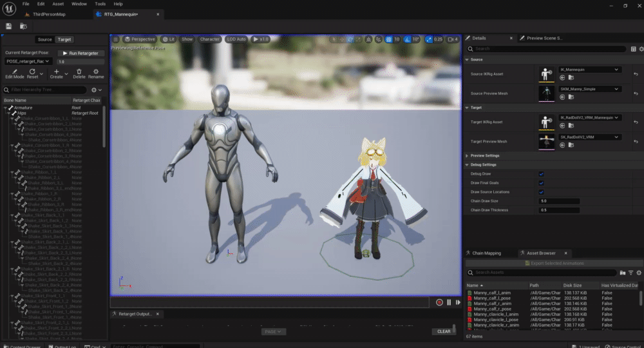Image resolution: width=644 pixels, height=348 pixels.
Task: Click the Browse to asset icon
Action: pos(23,26)
